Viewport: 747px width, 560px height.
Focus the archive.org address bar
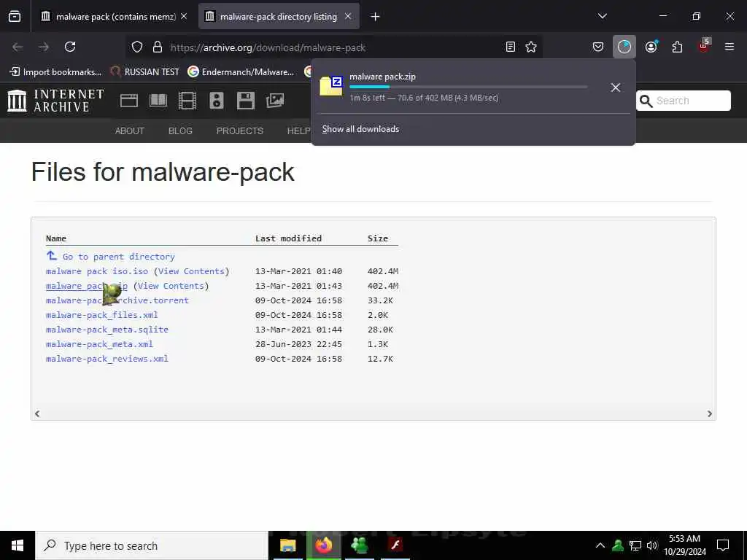tap(333, 47)
